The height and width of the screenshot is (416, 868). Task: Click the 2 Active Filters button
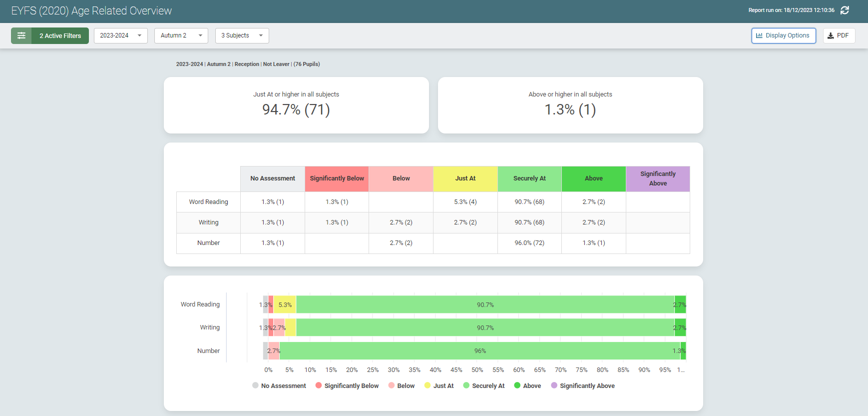[60, 35]
